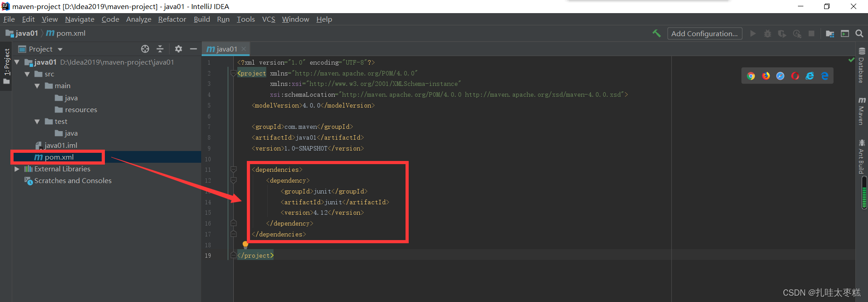The image size is (868, 302).
Task: Open preview in Edge browser icon
Action: (825, 76)
